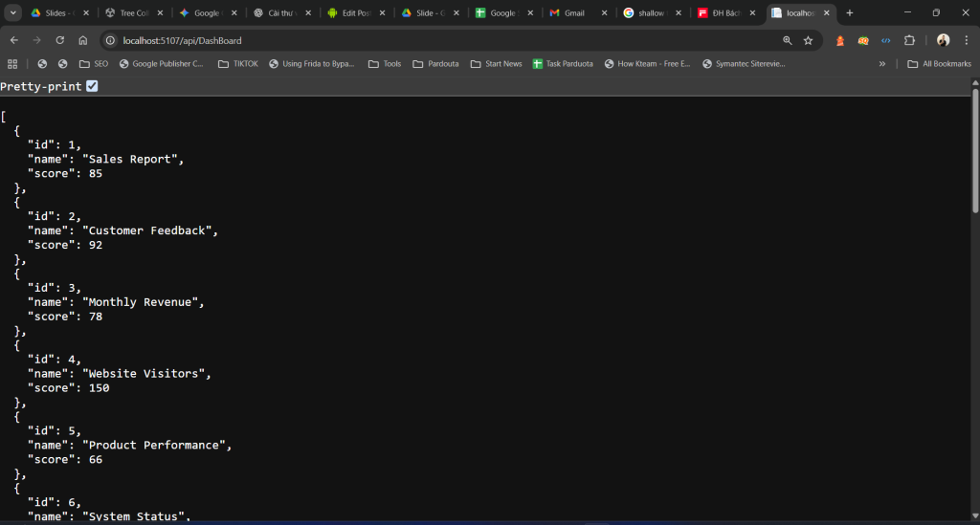Open the tab search dropdown arrow
The image size is (980, 525).
click(x=12, y=12)
